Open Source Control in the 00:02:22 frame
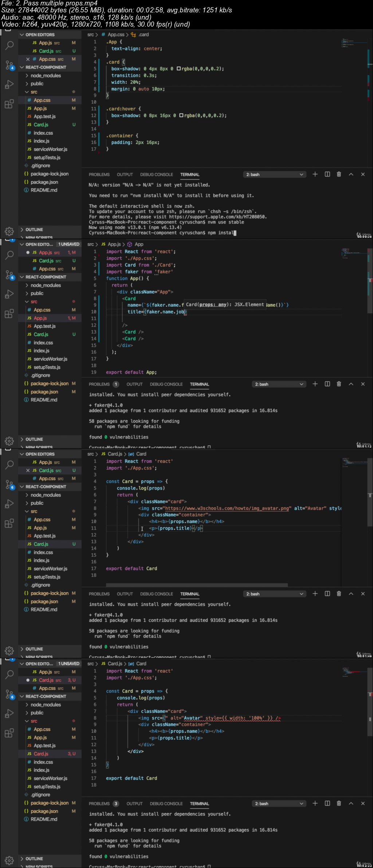The height and width of the screenshot is (868, 373). pos(9,694)
